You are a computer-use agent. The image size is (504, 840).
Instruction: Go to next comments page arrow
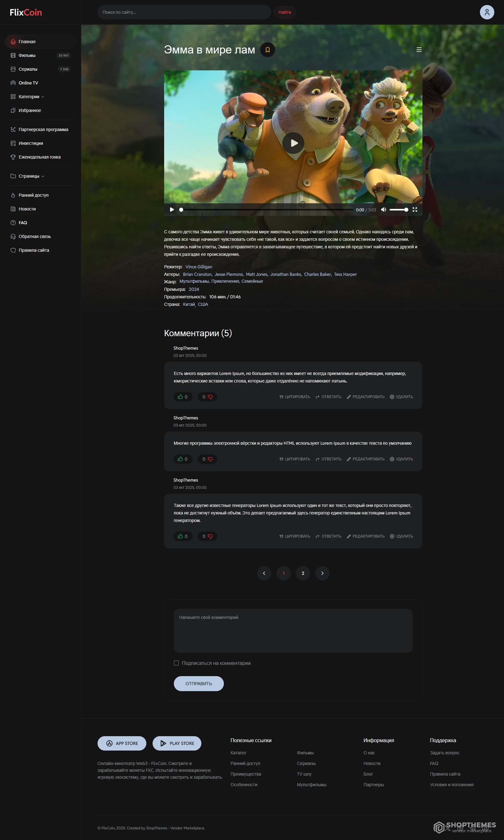pyautogui.click(x=322, y=573)
